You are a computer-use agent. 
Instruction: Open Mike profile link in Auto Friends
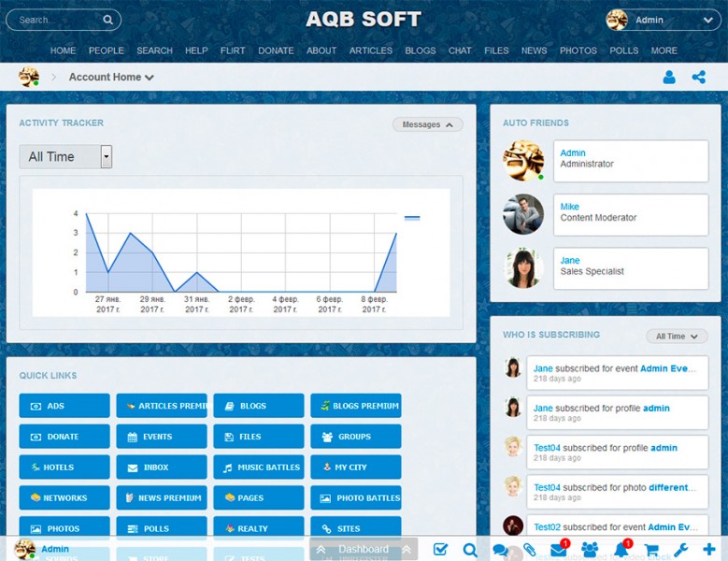pos(569,207)
